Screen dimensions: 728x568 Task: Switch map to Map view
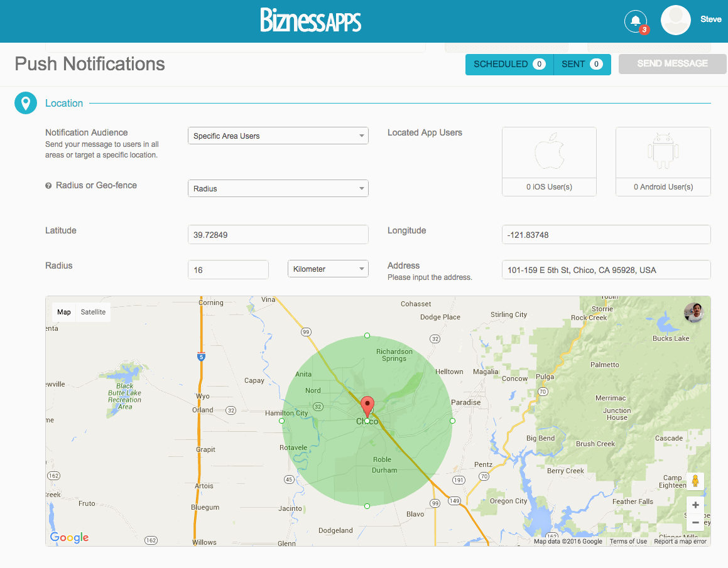[x=64, y=312]
